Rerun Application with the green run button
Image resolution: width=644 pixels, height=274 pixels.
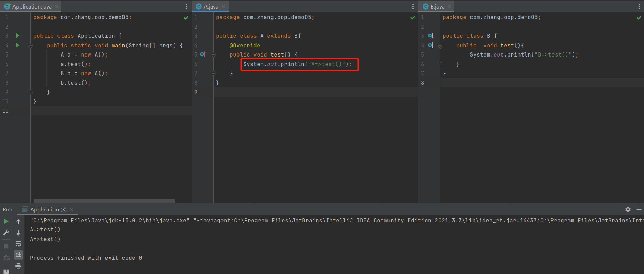click(x=6, y=221)
